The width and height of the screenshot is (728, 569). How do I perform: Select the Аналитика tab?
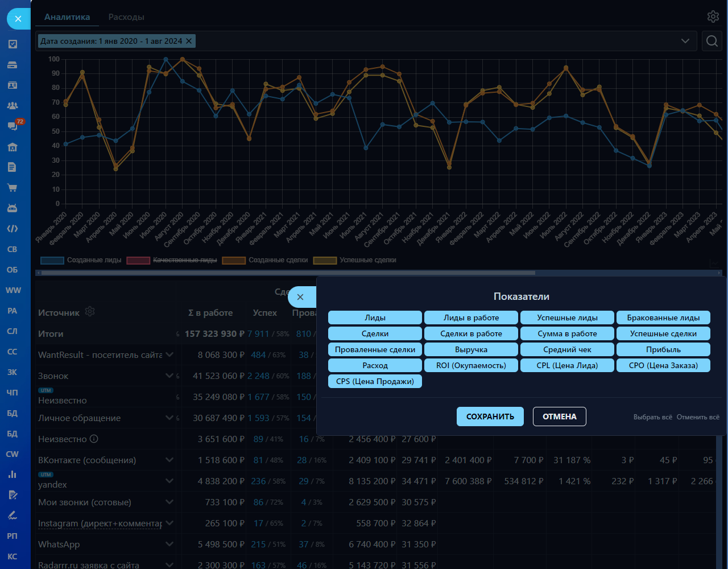click(67, 17)
